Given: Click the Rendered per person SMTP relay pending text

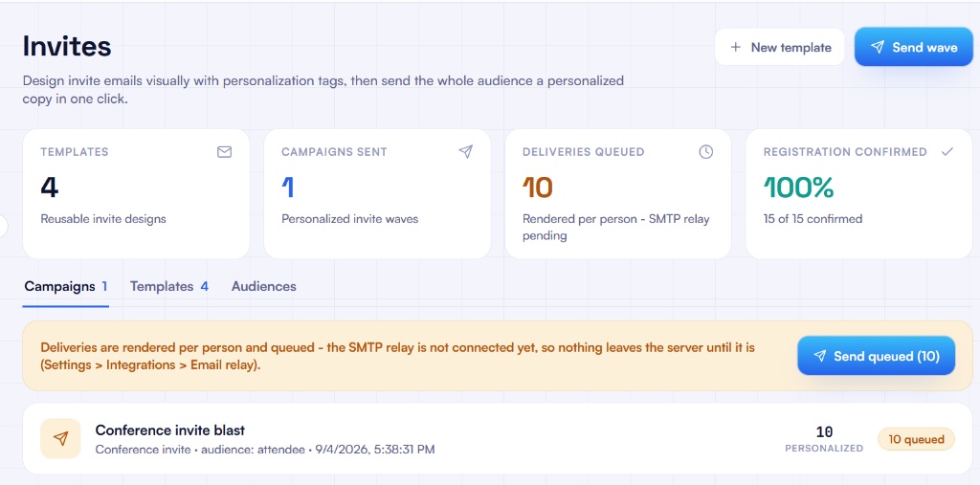Looking at the screenshot, I should coord(615,228).
